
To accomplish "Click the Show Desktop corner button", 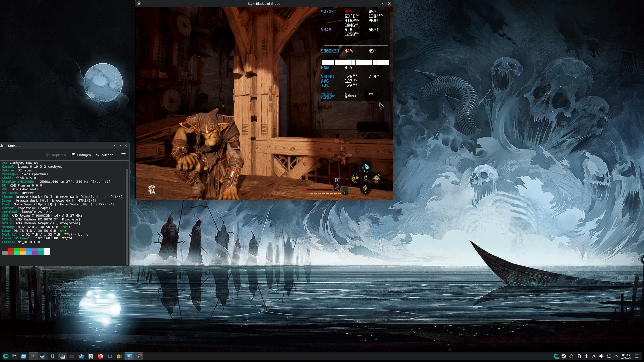I will click(637, 356).
